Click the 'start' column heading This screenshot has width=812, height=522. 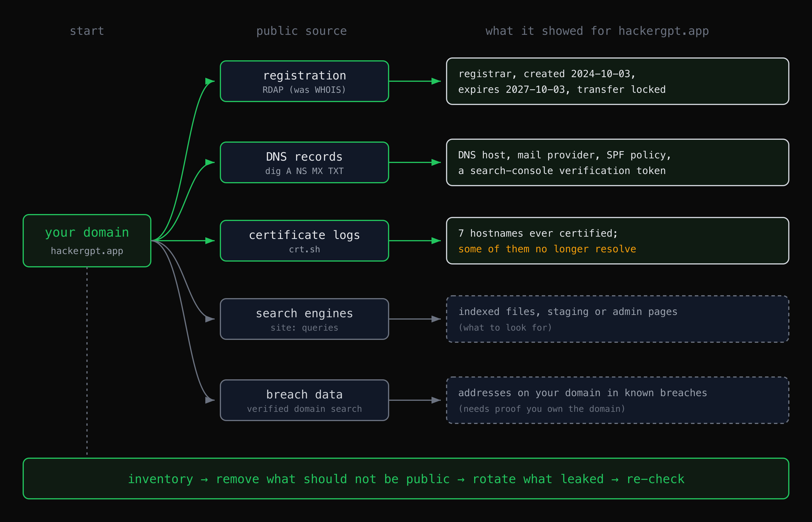[x=87, y=31]
